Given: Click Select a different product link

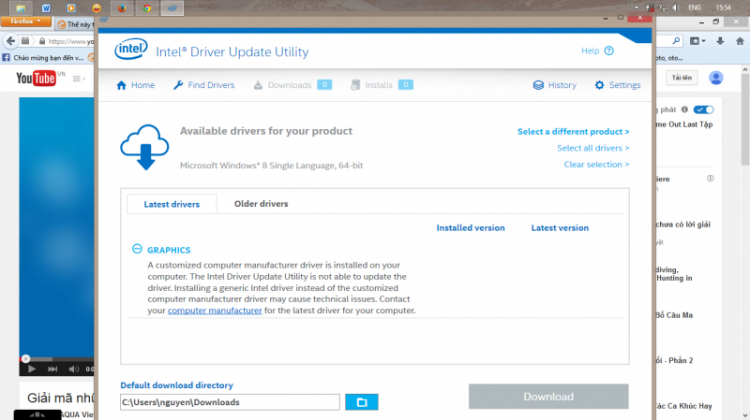Looking at the screenshot, I should tap(573, 132).
